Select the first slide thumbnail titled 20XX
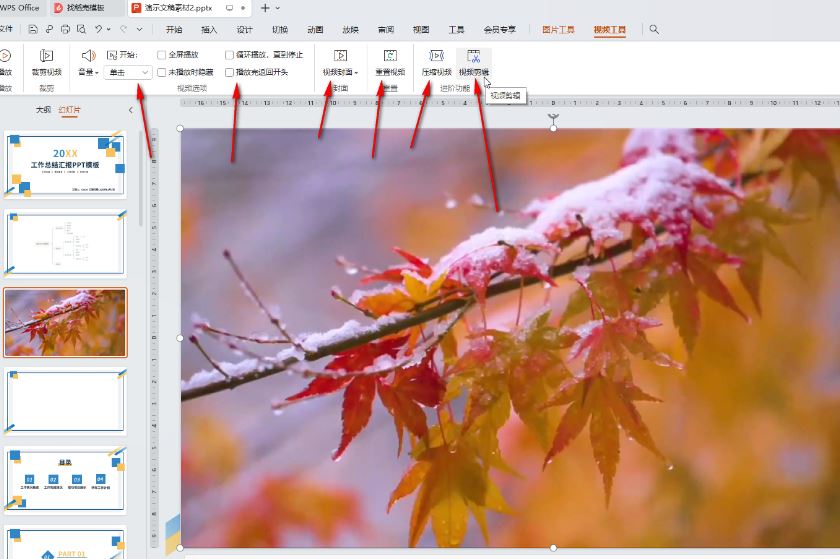This screenshot has height=559, width=840. click(x=65, y=166)
